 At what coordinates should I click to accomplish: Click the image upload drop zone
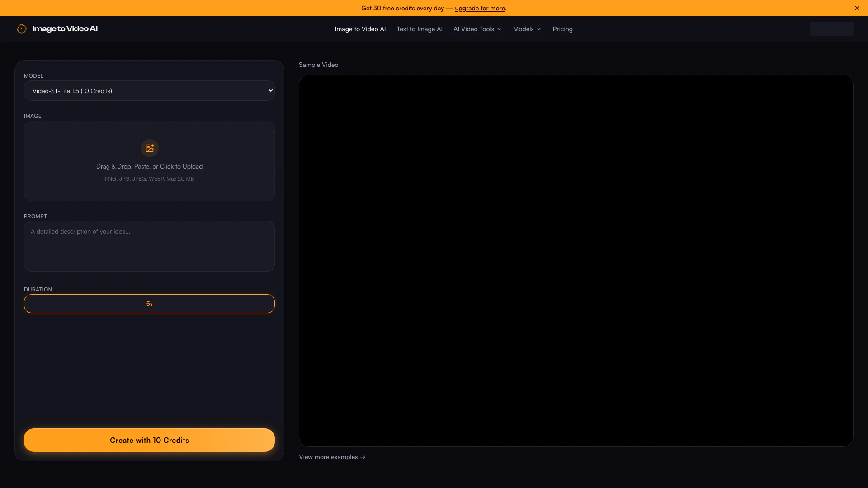pos(149,161)
